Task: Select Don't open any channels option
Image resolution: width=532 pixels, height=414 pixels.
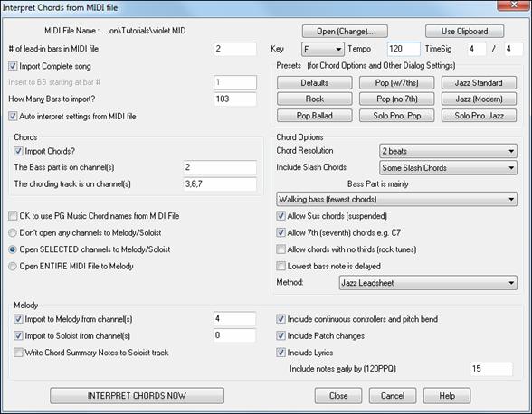Action: click(13, 232)
